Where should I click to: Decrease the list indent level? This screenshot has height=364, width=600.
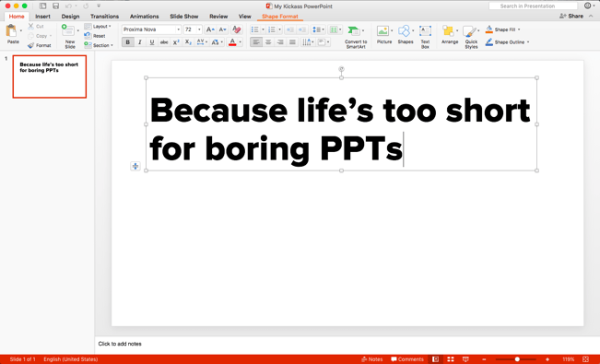coord(290,29)
